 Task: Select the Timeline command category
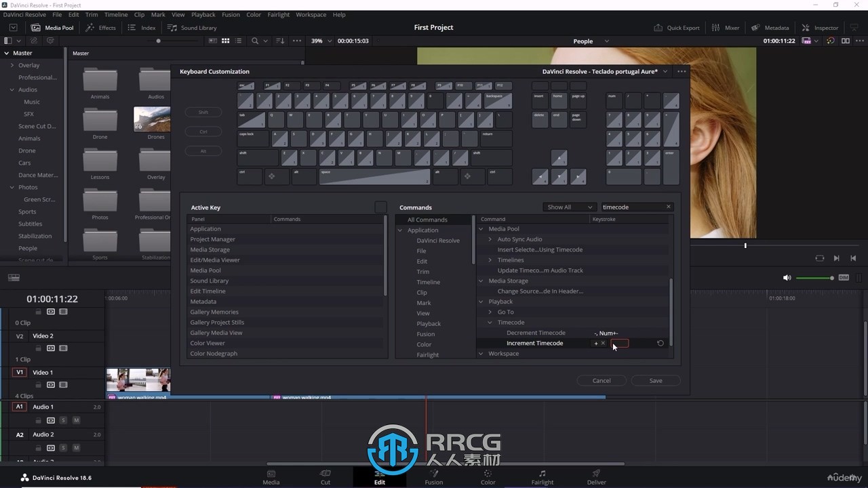coord(429,282)
